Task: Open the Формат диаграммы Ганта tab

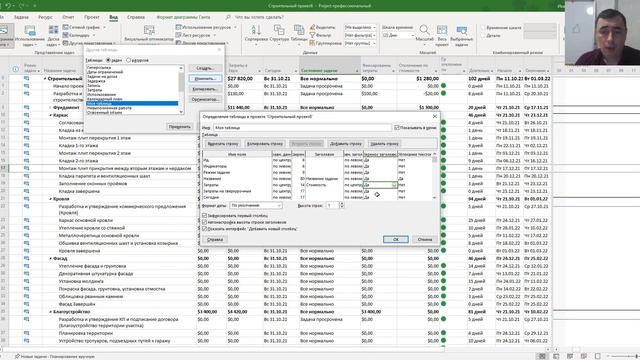Action: pyautogui.click(x=183, y=17)
